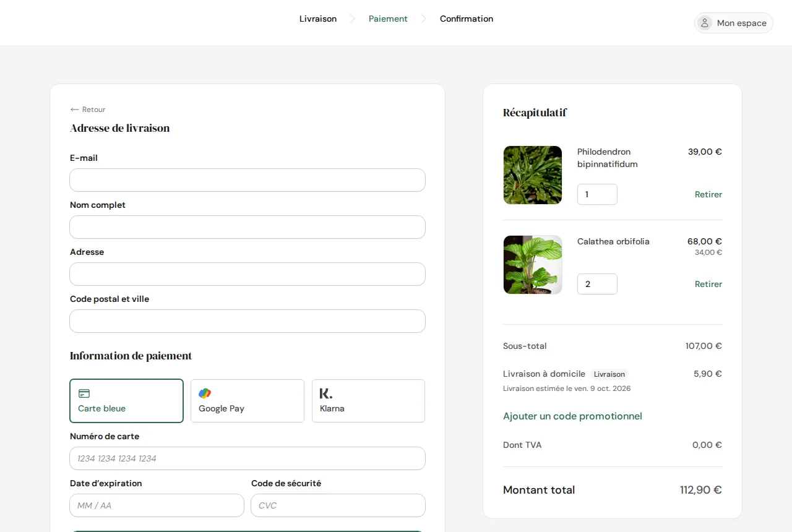Go back using the Retour link
The width and height of the screenshot is (792, 532).
tap(88, 109)
